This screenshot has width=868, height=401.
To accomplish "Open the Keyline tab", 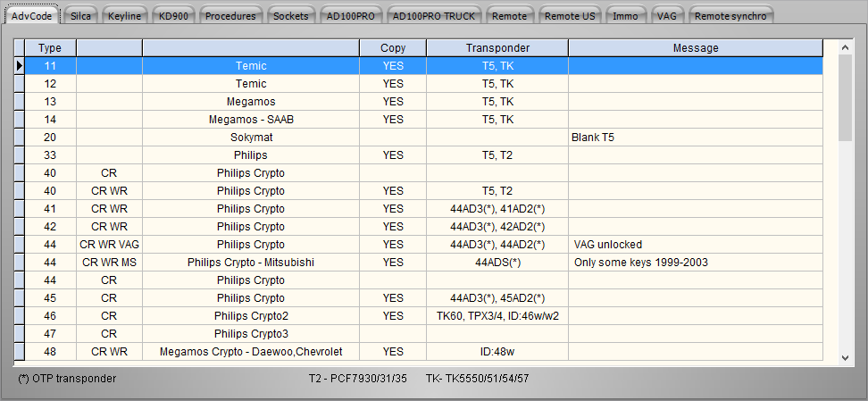I will pyautogui.click(x=124, y=16).
